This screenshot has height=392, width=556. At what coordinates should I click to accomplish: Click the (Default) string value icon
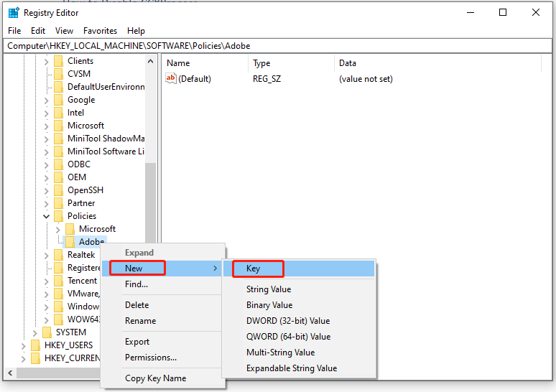coord(170,78)
